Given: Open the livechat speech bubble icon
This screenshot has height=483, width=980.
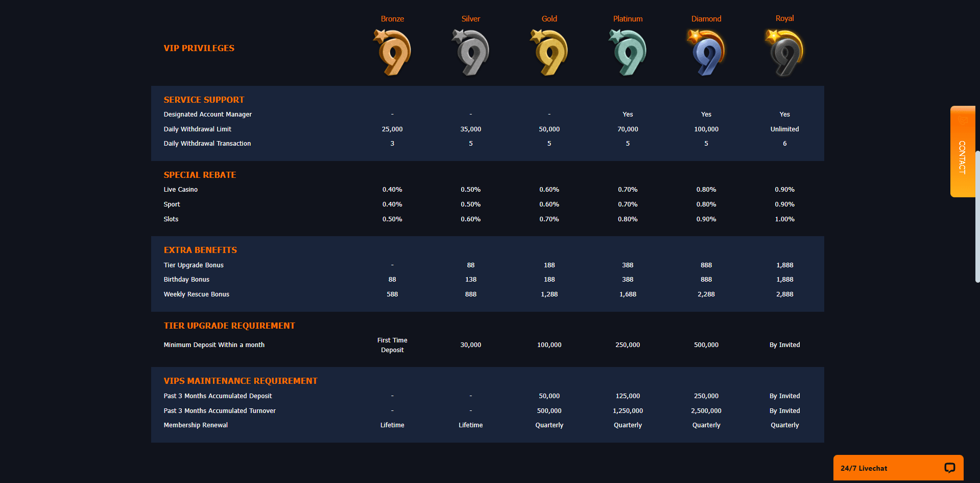Looking at the screenshot, I should click(949, 468).
